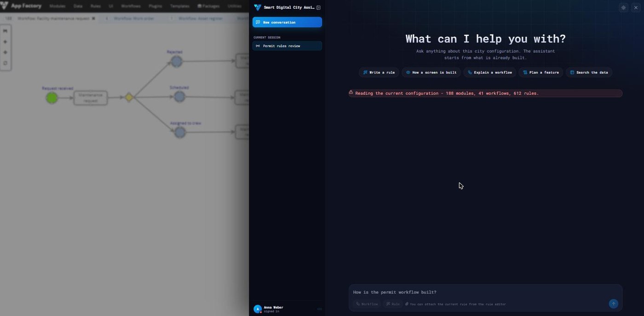Close the Facility maintenance request tab
The height and width of the screenshot is (316, 644).
tap(93, 18)
